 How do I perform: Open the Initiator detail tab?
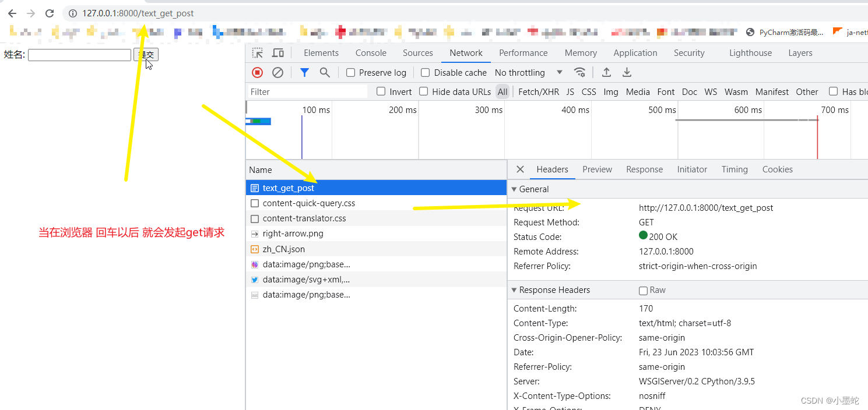[x=692, y=169]
